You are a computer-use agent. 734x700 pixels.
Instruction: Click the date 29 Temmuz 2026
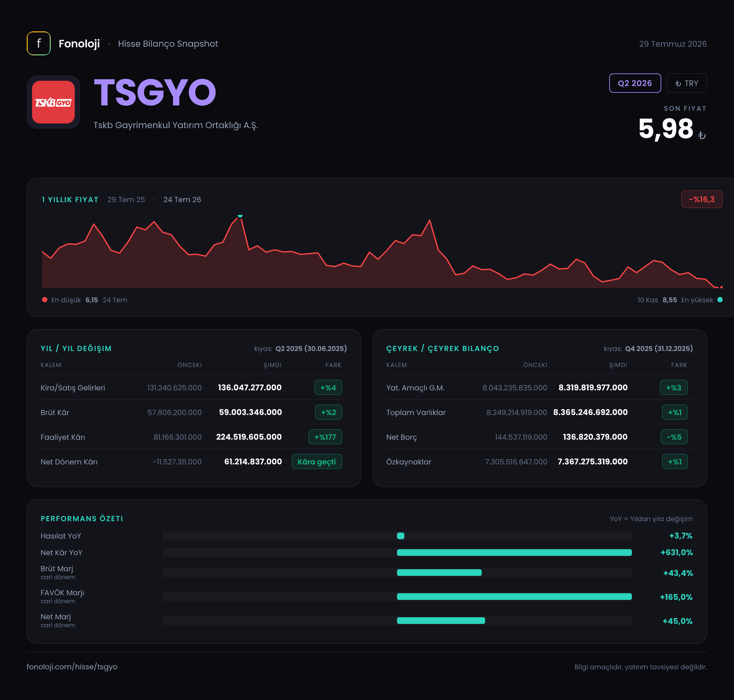[x=673, y=44]
